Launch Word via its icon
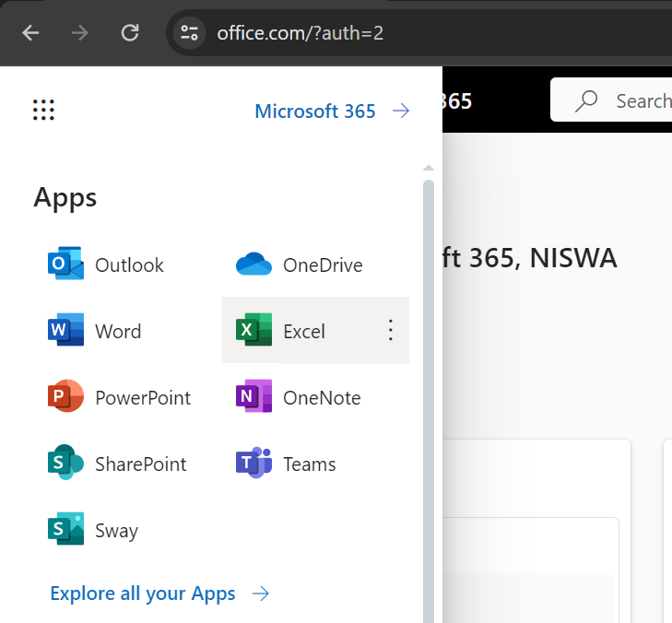This screenshot has width=672, height=623. (x=65, y=330)
